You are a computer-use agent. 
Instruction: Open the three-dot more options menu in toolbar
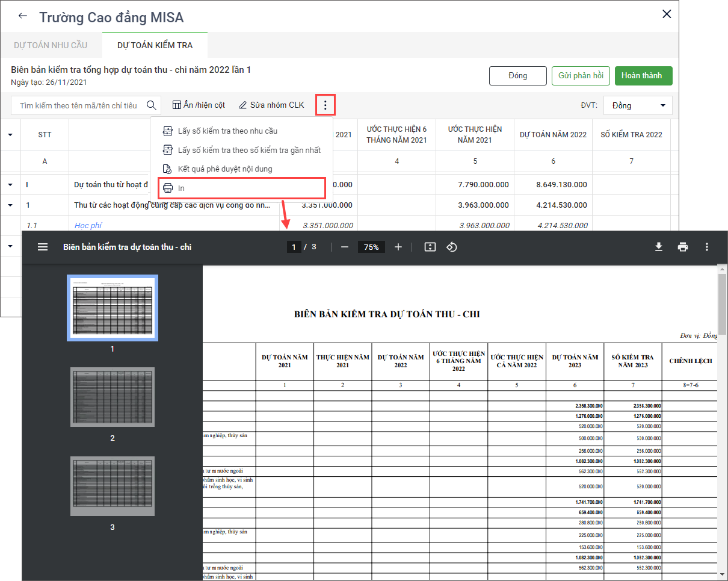tap(325, 105)
